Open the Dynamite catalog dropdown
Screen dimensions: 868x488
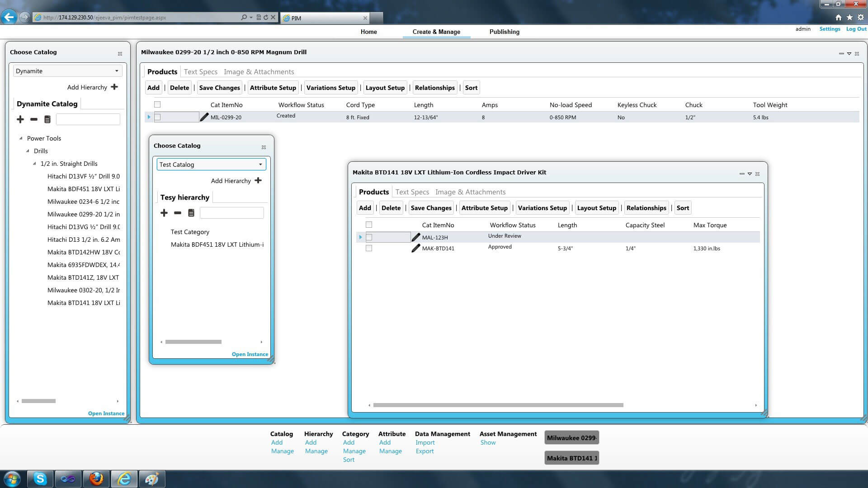point(67,71)
